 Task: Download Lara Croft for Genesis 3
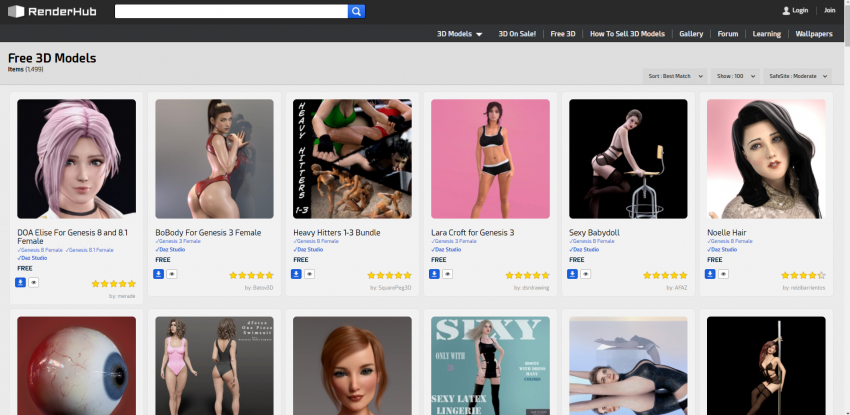[434, 274]
